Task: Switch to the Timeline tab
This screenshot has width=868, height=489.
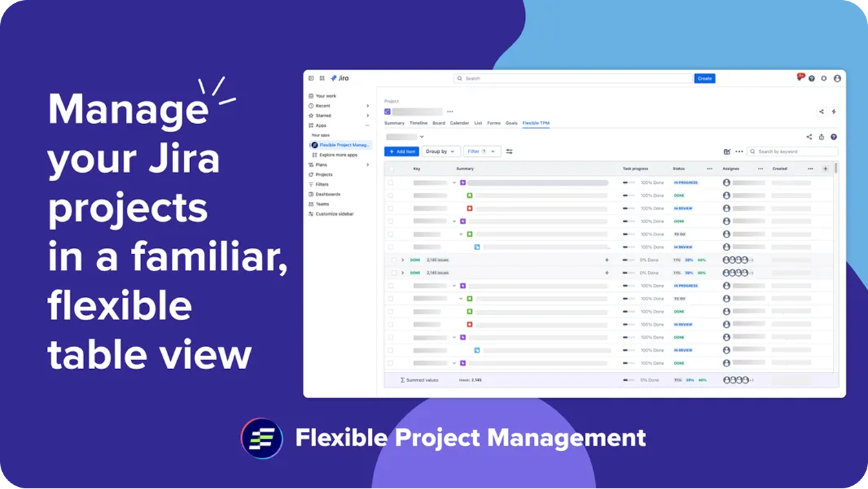Action: point(418,123)
